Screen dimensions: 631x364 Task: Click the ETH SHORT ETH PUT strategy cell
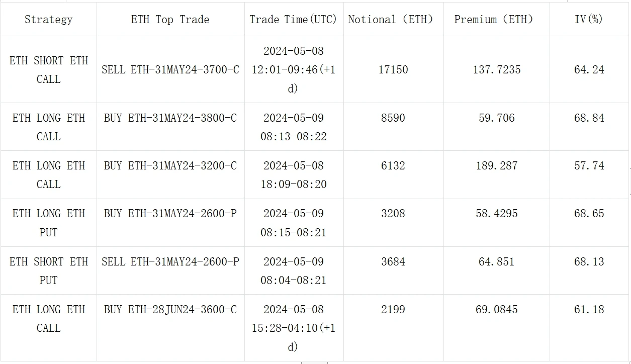tap(49, 271)
